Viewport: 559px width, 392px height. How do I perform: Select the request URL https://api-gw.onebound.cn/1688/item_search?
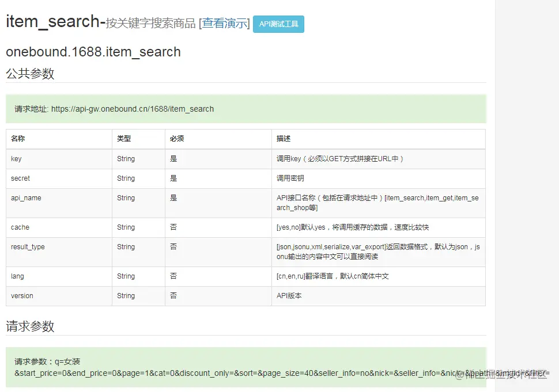pyautogui.click(x=133, y=109)
